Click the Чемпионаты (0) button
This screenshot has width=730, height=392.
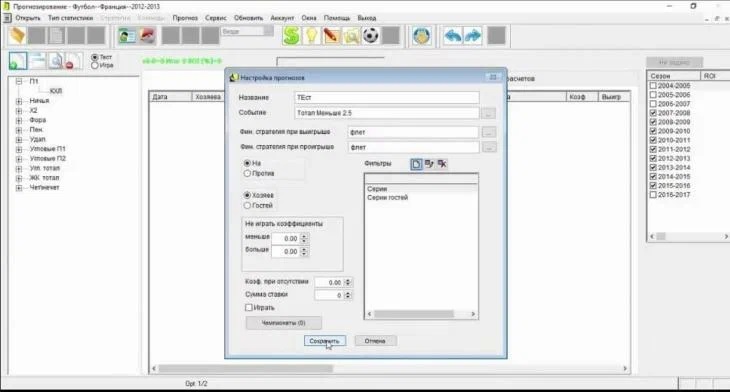(x=283, y=323)
